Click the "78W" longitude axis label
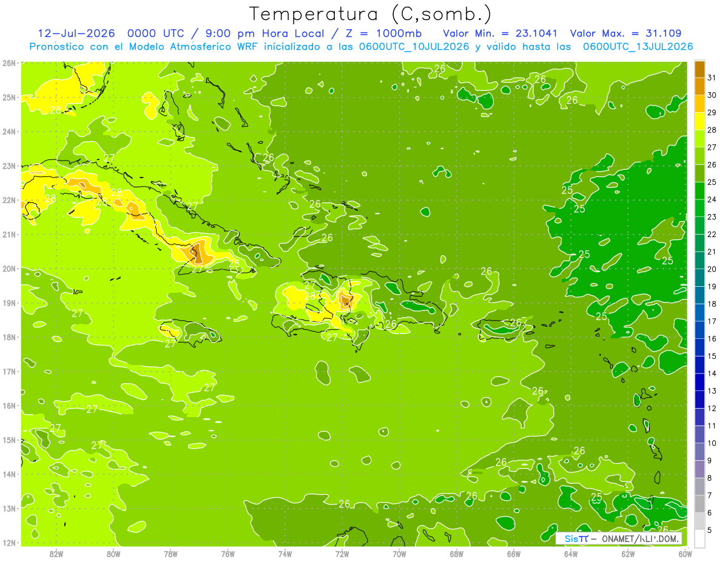The image size is (728, 562). point(170,554)
